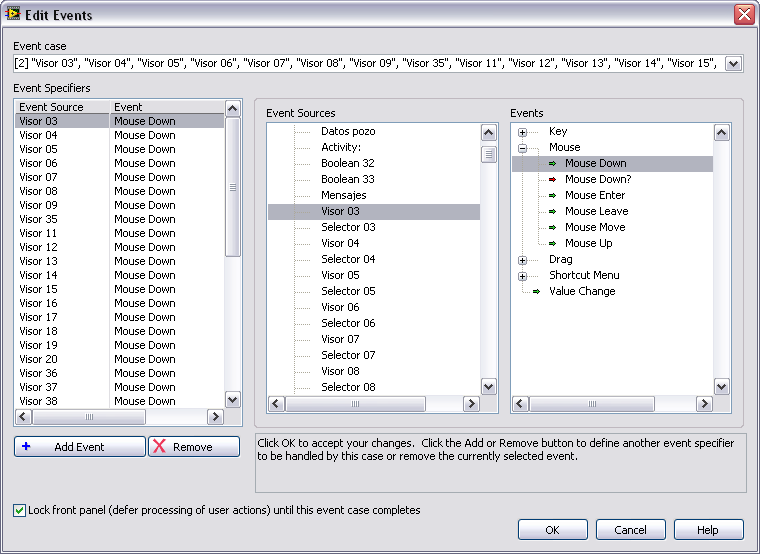Click the Event column header
The image size is (760, 554).
point(167,107)
